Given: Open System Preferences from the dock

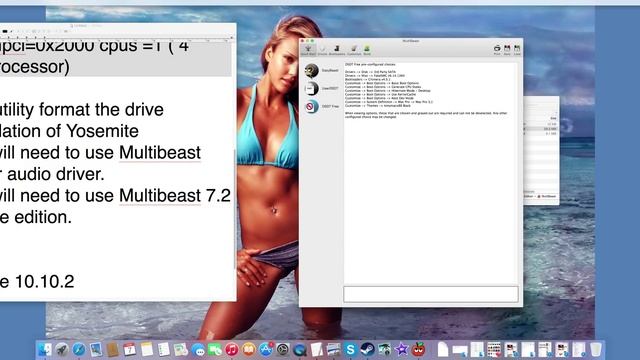Looking at the screenshot, I should [282, 349].
